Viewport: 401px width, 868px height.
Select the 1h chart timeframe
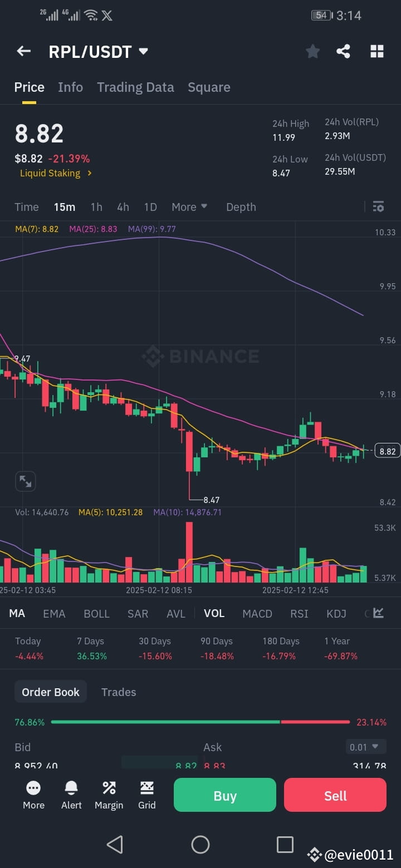tap(96, 206)
